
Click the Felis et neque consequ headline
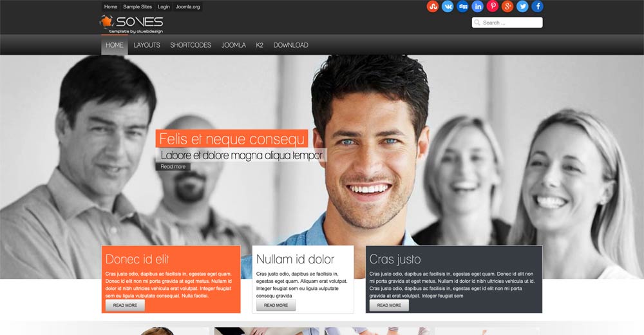click(232, 139)
